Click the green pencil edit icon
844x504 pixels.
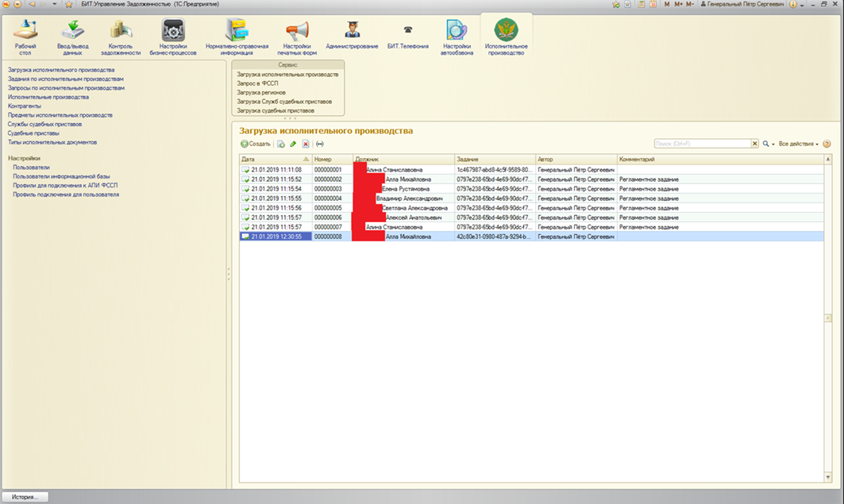click(x=293, y=144)
